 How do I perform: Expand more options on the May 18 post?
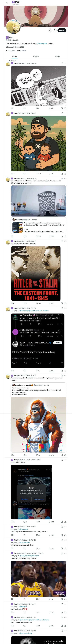[x=65, y=178]
